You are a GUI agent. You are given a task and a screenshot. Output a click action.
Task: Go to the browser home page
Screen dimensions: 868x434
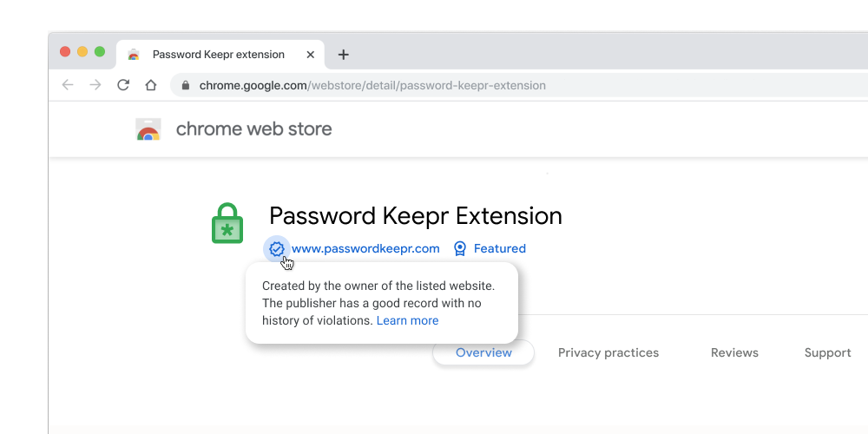point(151,85)
